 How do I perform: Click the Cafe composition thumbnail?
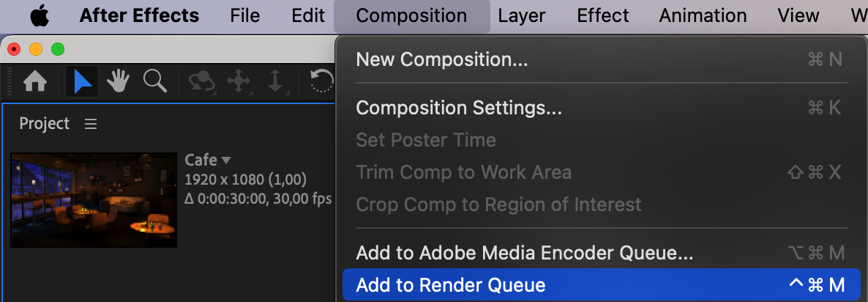[x=94, y=199]
